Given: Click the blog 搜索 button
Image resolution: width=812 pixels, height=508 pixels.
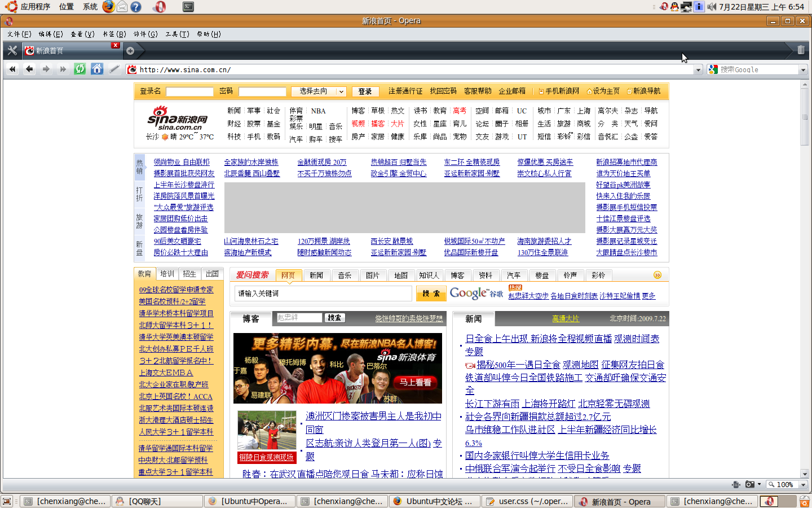Looking at the screenshot, I should [x=334, y=318].
